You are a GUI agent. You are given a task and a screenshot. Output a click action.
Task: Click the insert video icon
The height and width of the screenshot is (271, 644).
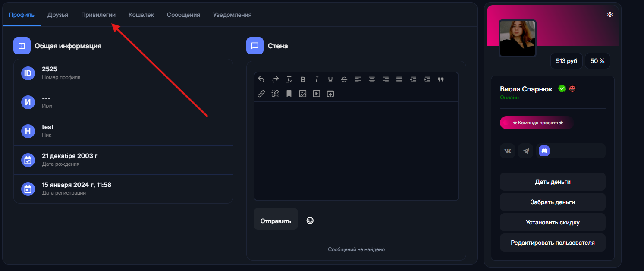pyautogui.click(x=317, y=94)
